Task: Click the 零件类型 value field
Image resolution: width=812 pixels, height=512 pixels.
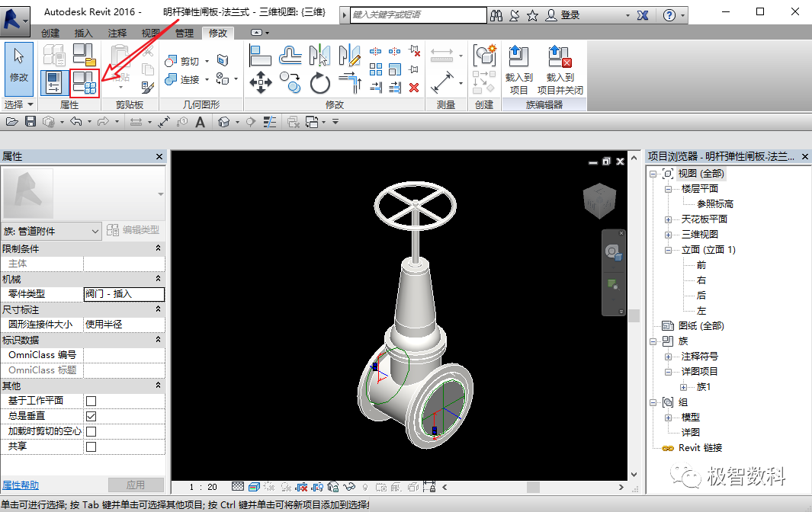Action: [x=124, y=294]
